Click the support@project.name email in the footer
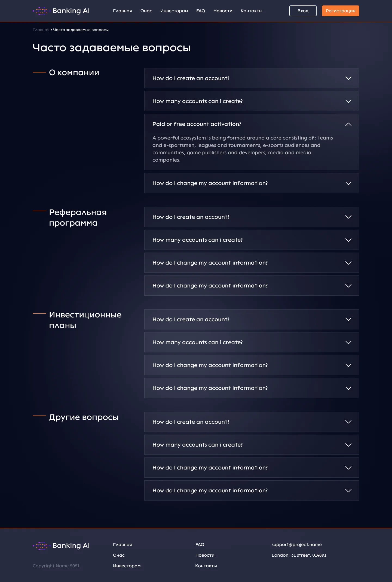 tap(296, 545)
